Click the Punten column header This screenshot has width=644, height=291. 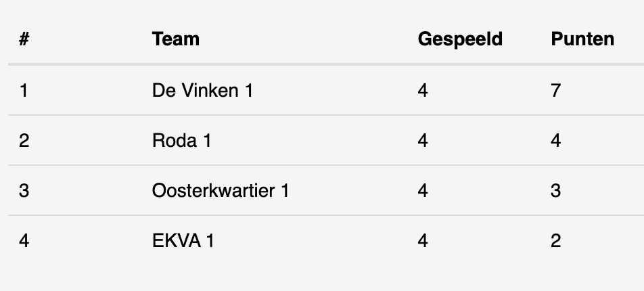(582, 39)
